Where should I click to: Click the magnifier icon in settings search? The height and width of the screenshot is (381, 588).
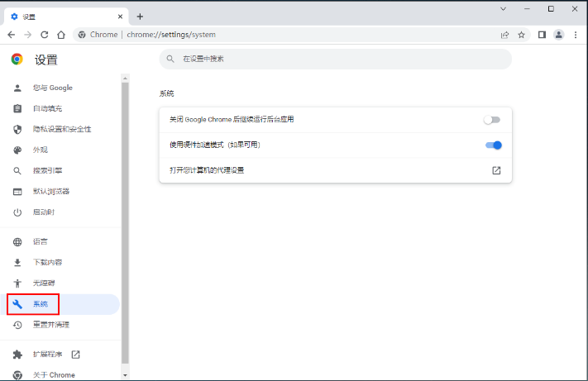170,59
